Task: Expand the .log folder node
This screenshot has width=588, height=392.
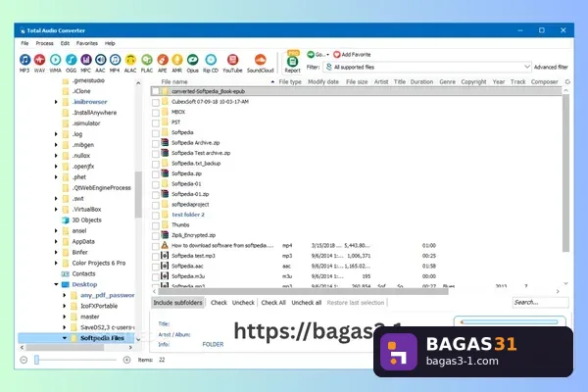Action: [56, 134]
